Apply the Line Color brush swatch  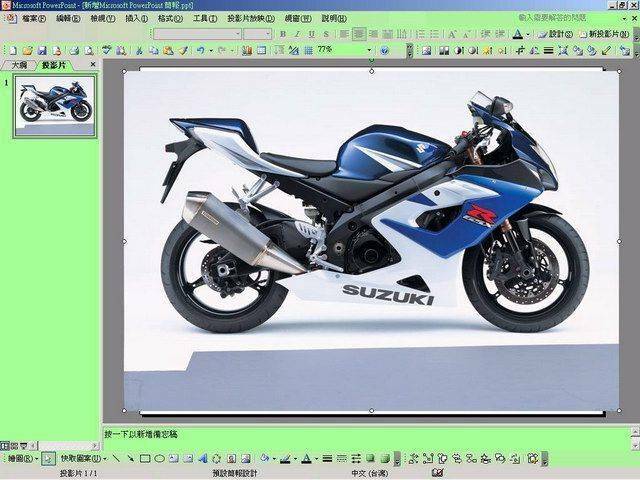(285, 459)
